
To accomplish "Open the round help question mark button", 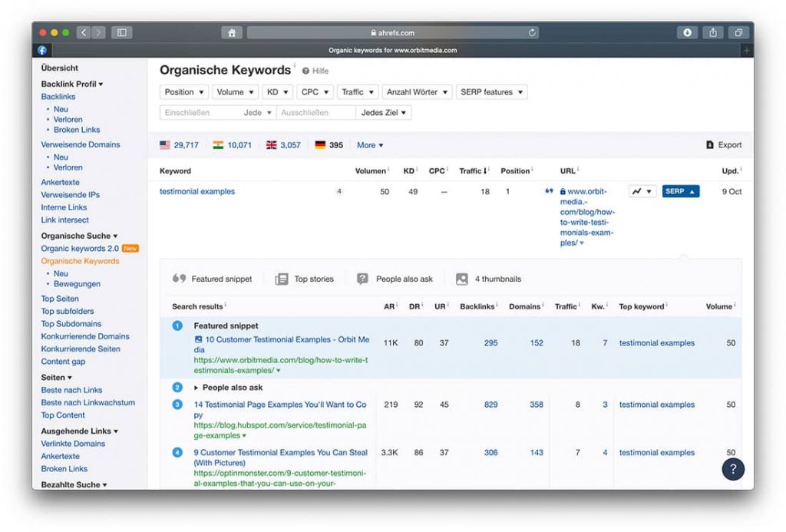I will 733,469.
